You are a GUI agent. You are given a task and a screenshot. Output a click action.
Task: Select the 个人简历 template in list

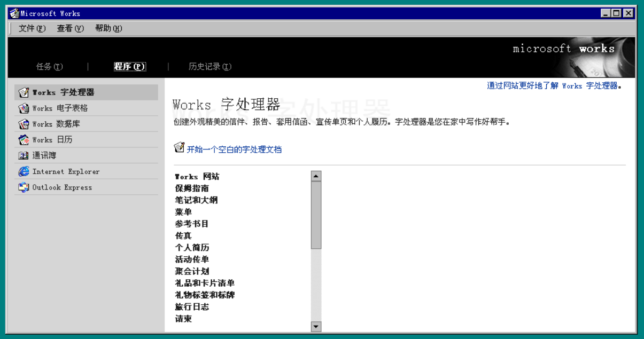192,248
